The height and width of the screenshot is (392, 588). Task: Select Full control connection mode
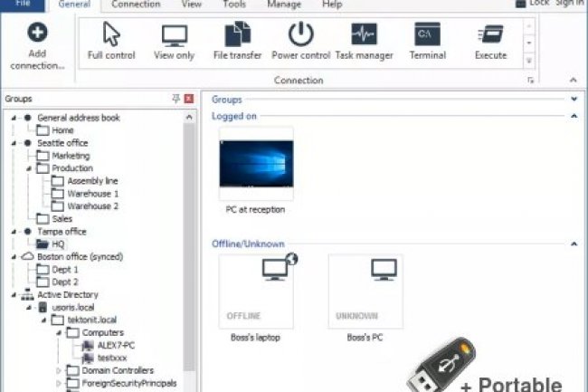click(112, 41)
